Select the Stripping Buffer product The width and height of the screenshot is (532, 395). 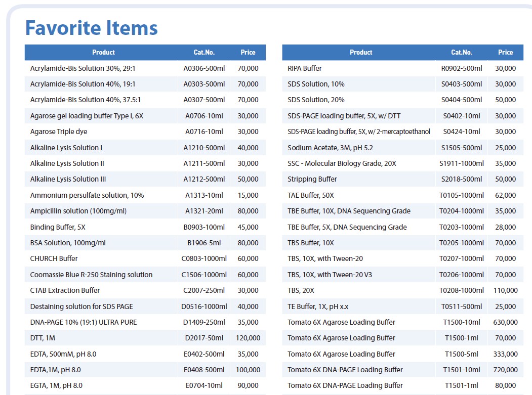tap(312, 179)
